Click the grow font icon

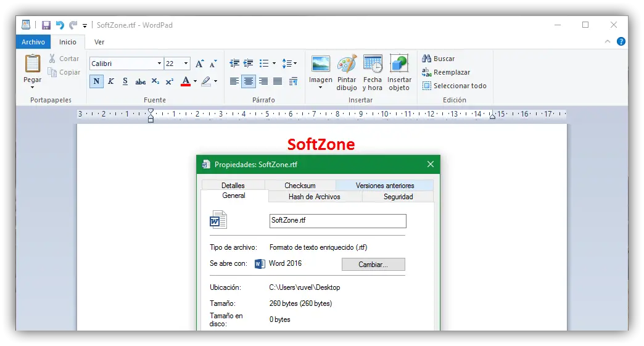[x=200, y=64]
